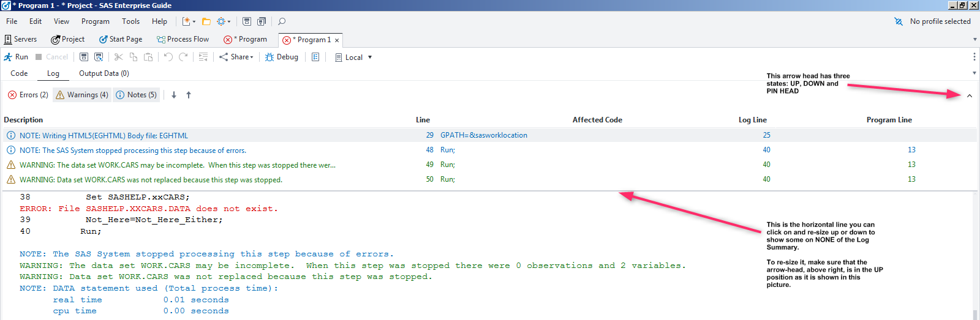Image resolution: width=980 pixels, height=320 pixels.
Task: Toggle the Errors (2) filter
Action: tap(28, 95)
